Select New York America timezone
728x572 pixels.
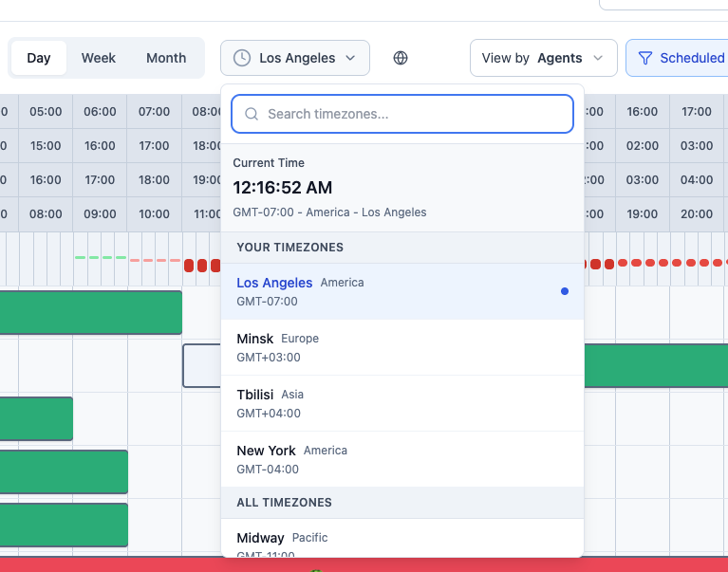402,459
